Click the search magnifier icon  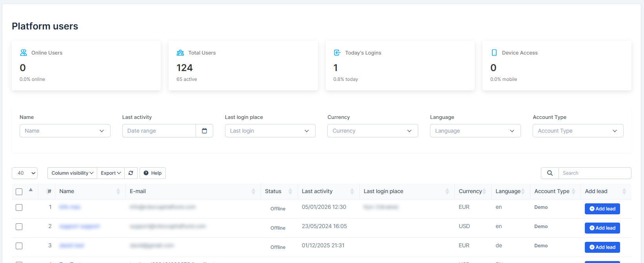(550, 173)
